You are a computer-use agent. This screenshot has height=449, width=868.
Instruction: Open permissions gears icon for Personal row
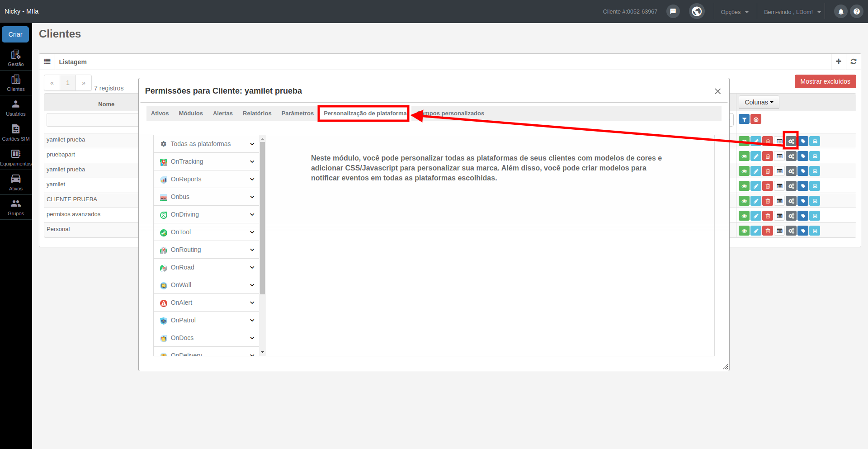coord(791,231)
